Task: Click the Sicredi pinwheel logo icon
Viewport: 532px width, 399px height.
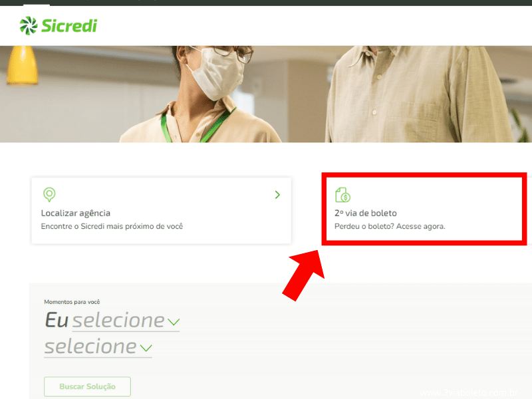Action: click(x=29, y=26)
